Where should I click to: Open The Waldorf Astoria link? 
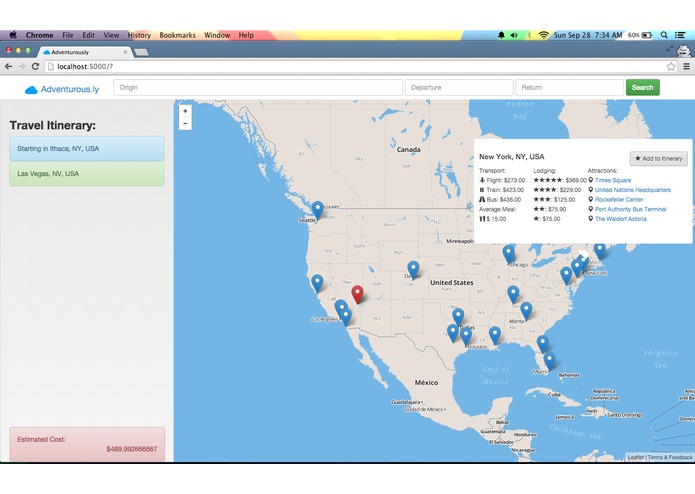point(621,219)
